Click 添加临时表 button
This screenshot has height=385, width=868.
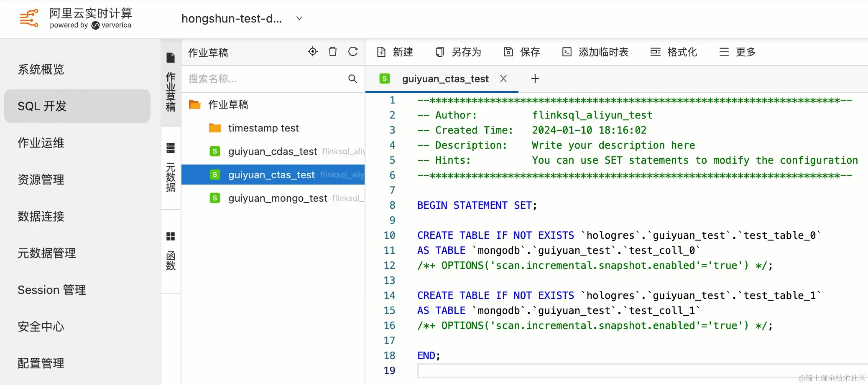[595, 52]
